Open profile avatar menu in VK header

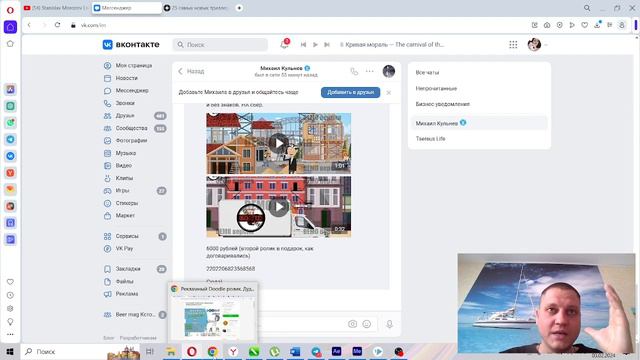point(534,44)
